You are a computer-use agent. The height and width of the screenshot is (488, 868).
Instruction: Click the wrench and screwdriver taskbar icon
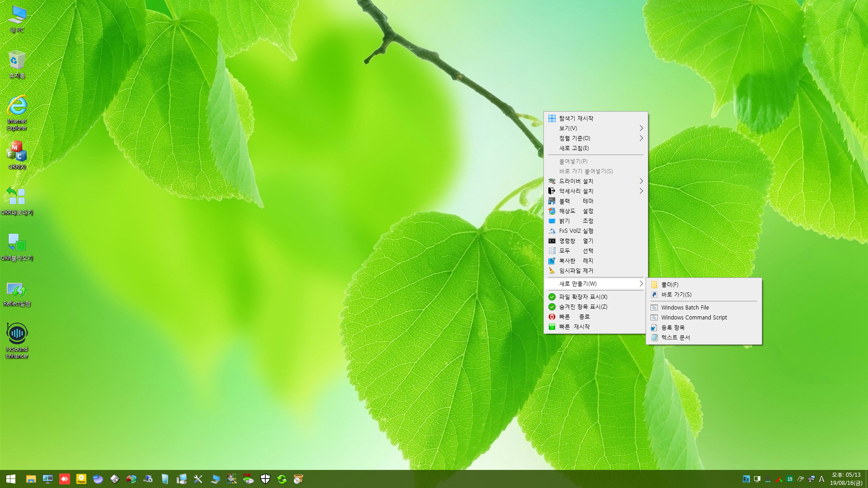198,479
